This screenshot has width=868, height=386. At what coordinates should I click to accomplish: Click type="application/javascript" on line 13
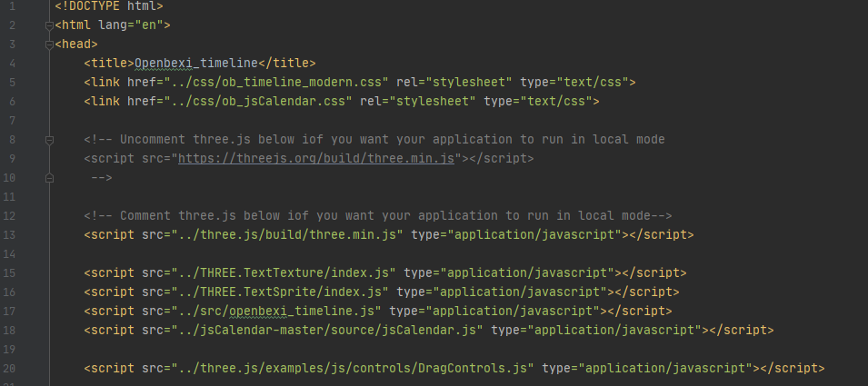(516, 234)
